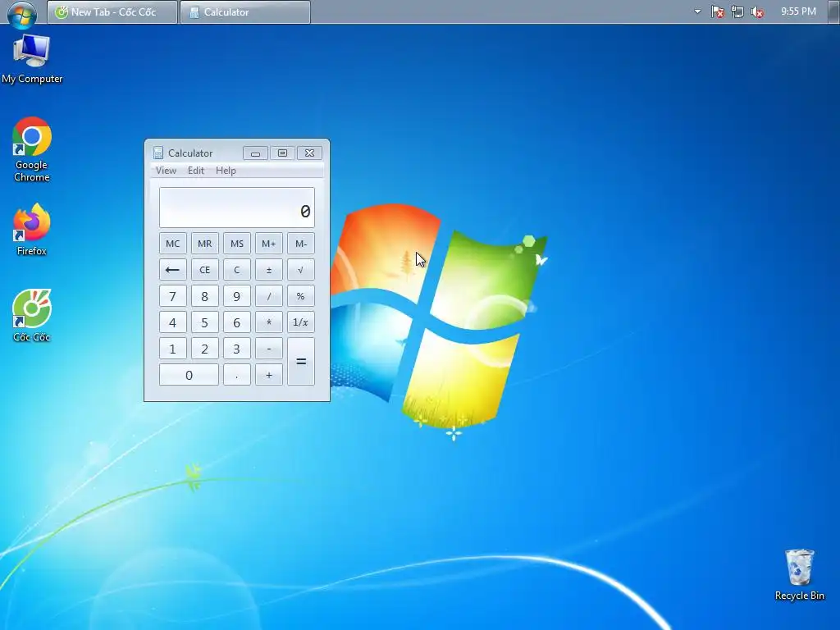Click calculator digit 5

204,322
